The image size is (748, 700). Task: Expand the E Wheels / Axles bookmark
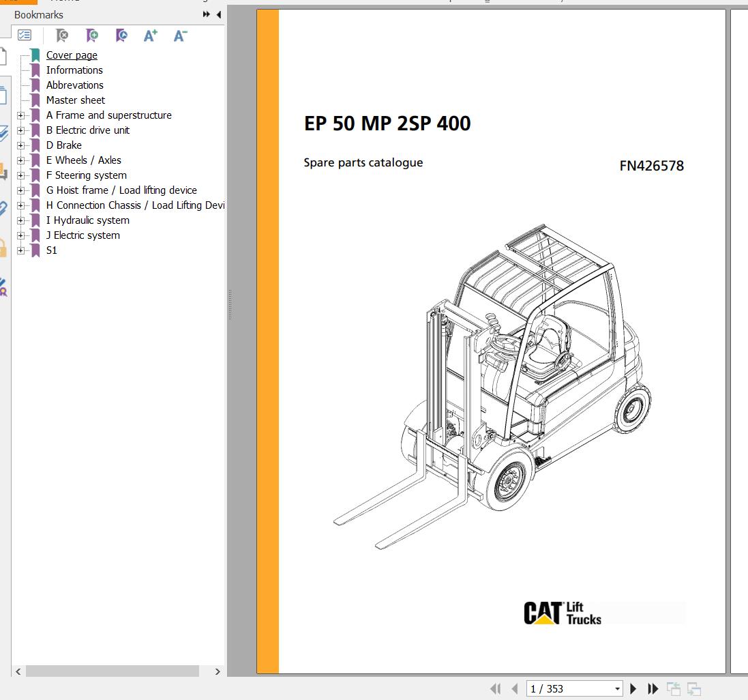coord(20,160)
